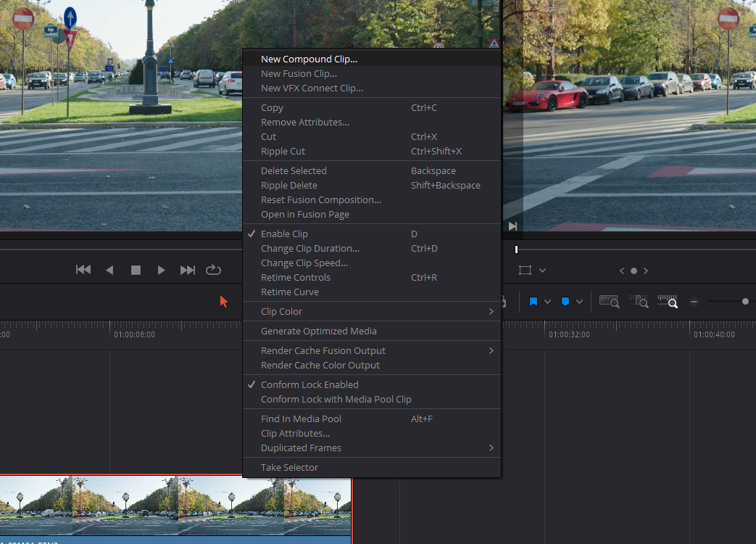Choose Retime Curve entry
Viewport: 756px width, 544px height.
click(372, 292)
